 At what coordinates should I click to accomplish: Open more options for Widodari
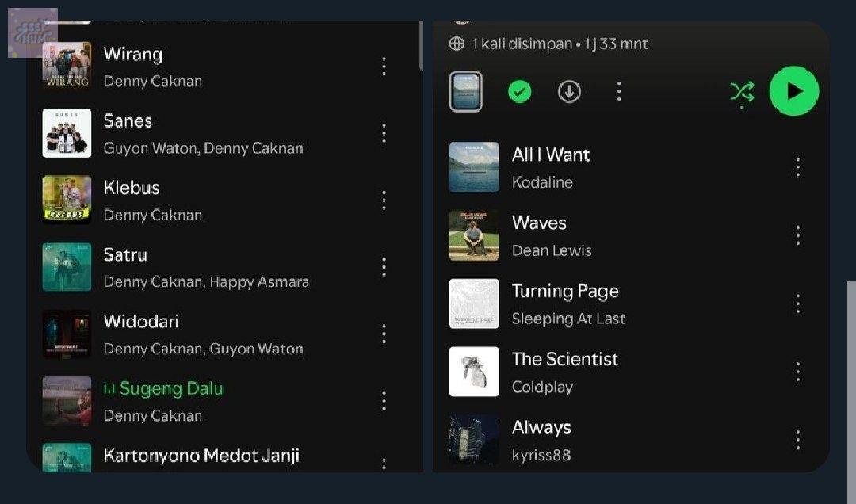384,334
